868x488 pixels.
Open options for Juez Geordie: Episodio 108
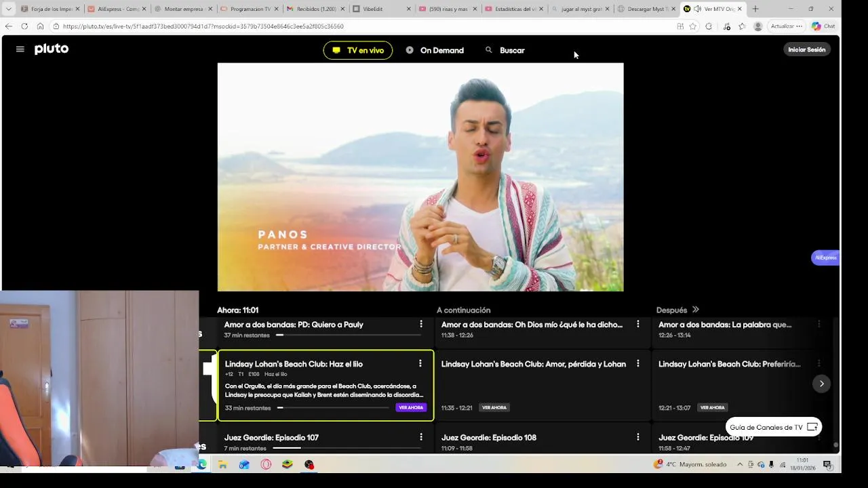(x=638, y=437)
